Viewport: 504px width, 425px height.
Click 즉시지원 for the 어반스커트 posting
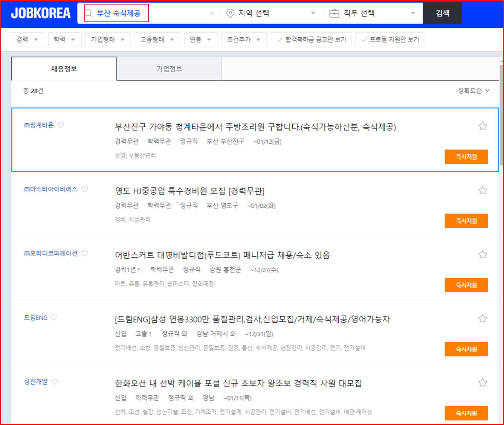pos(466,285)
